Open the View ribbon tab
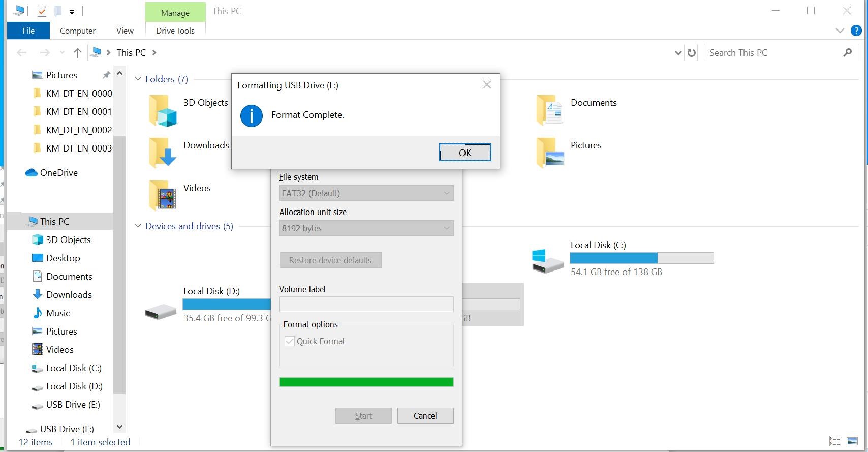Screen dimensions: 868x452 tap(125, 31)
